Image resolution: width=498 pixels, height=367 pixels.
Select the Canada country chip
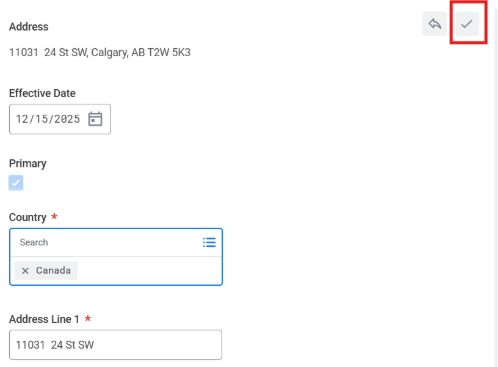[x=46, y=270]
